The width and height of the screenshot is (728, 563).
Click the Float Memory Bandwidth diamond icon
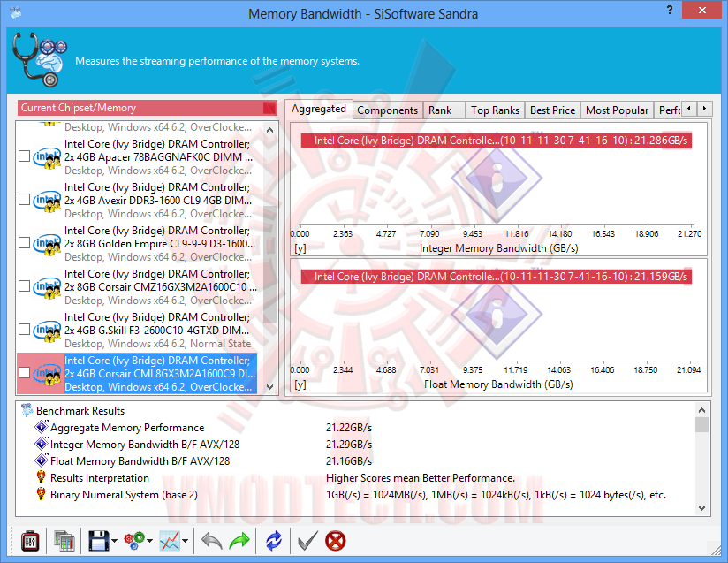coord(42,460)
